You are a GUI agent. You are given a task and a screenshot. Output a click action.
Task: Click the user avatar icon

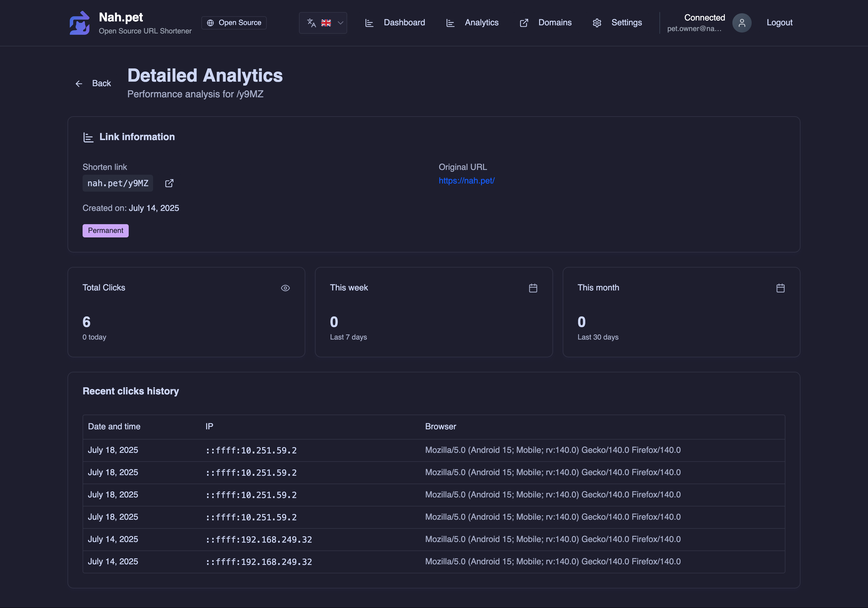tap(742, 23)
